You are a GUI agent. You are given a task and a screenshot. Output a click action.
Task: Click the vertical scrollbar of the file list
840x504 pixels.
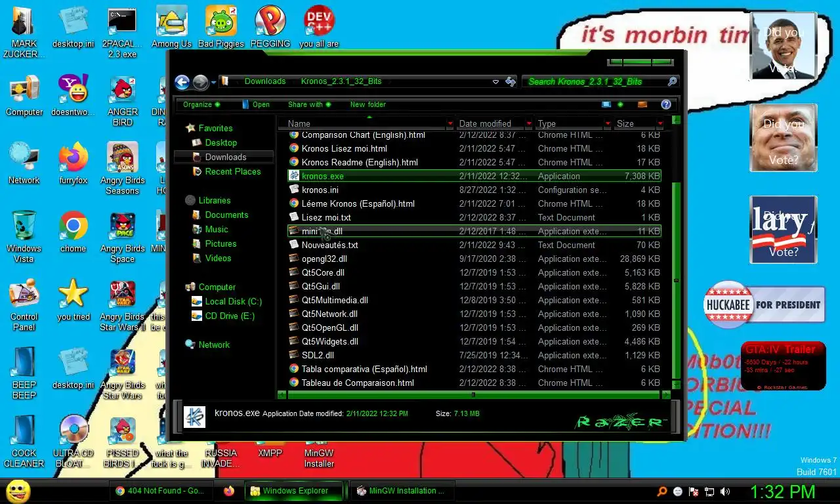676,279
